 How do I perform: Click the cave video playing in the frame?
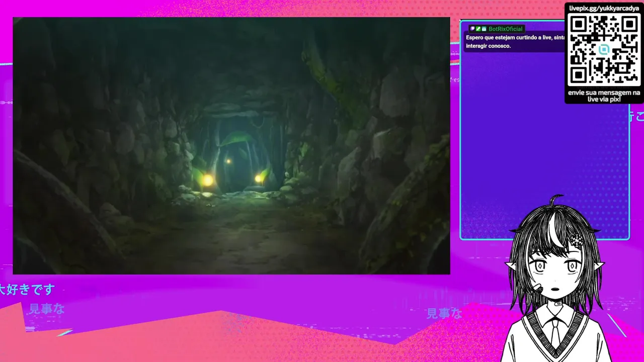click(x=231, y=146)
